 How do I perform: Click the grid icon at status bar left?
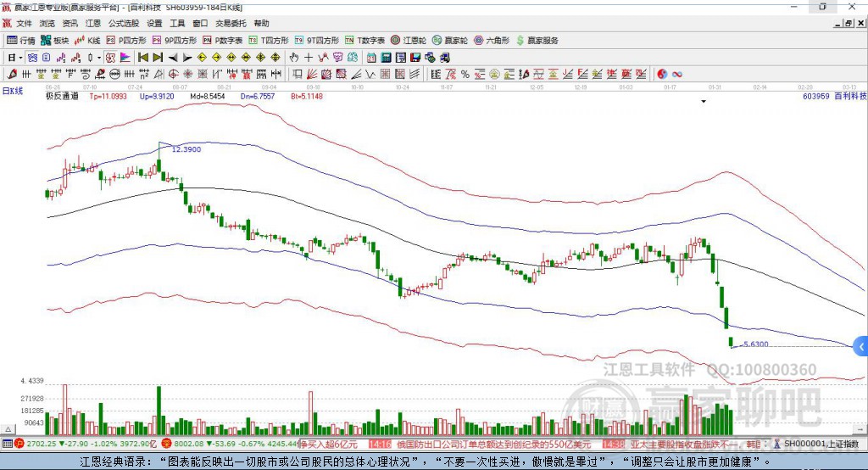[7, 444]
